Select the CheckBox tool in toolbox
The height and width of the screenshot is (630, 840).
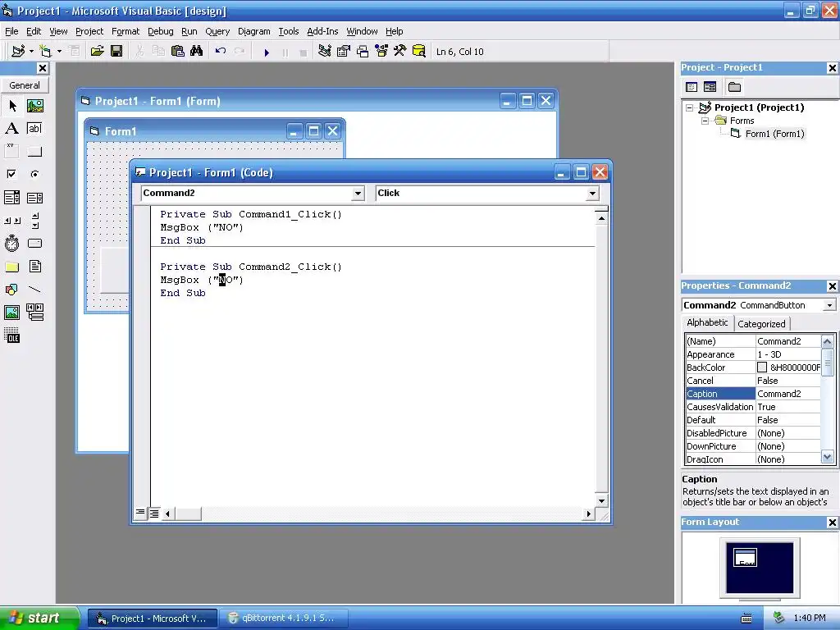tap(11, 174)
